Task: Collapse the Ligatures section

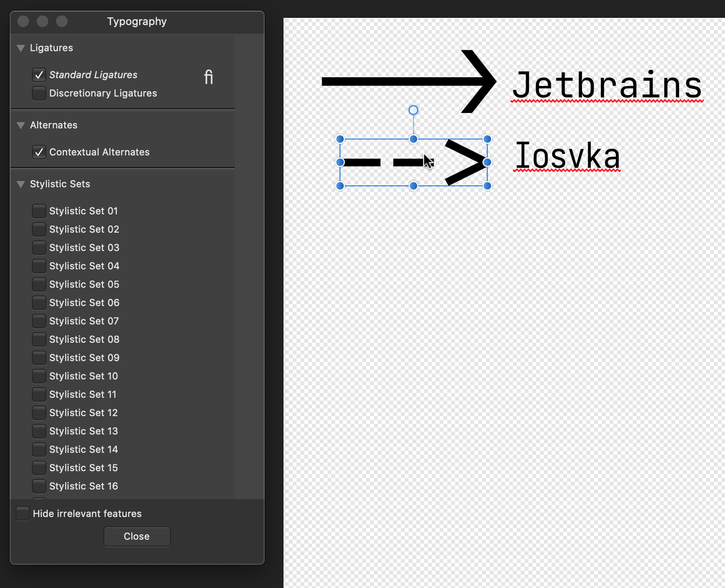Action: pos(20,48)
